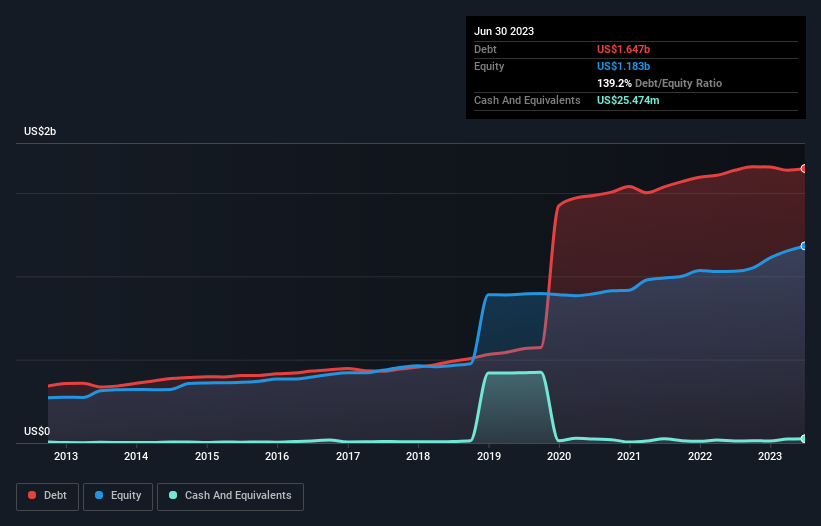This screenshot has height=526, width=821.
Task: Click the US$1.183b equity value
Action: tap(623, 66)
